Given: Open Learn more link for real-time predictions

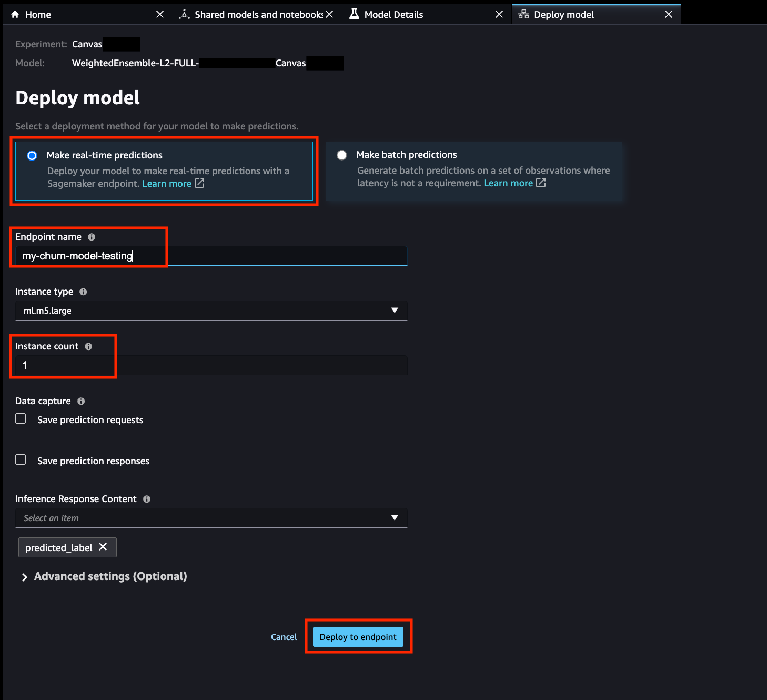Looking at the screenshot, I should pos(167,183).
